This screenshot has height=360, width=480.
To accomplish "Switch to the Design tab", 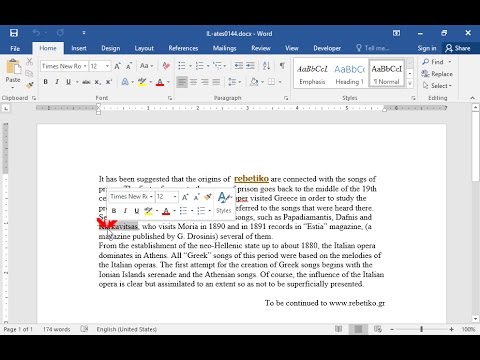I will [111, 48].
